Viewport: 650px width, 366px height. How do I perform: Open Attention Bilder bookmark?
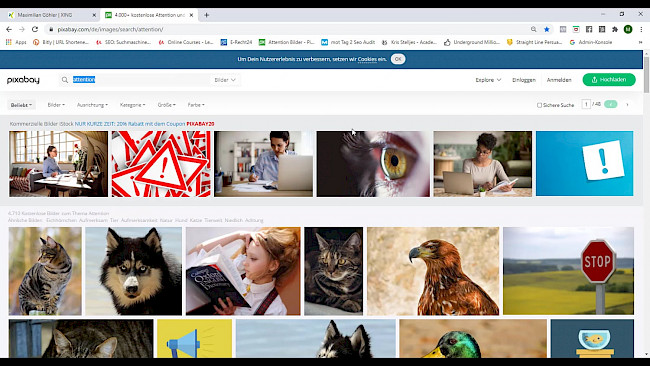click(287, 42)
